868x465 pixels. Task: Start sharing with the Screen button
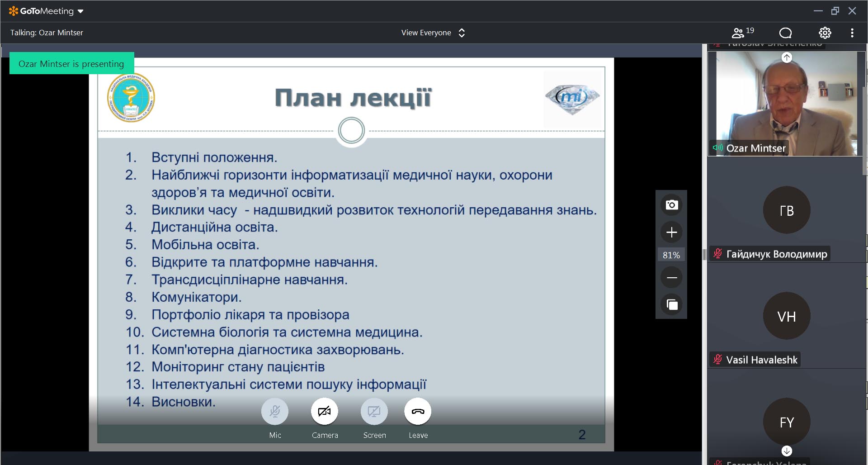(374, 412)
